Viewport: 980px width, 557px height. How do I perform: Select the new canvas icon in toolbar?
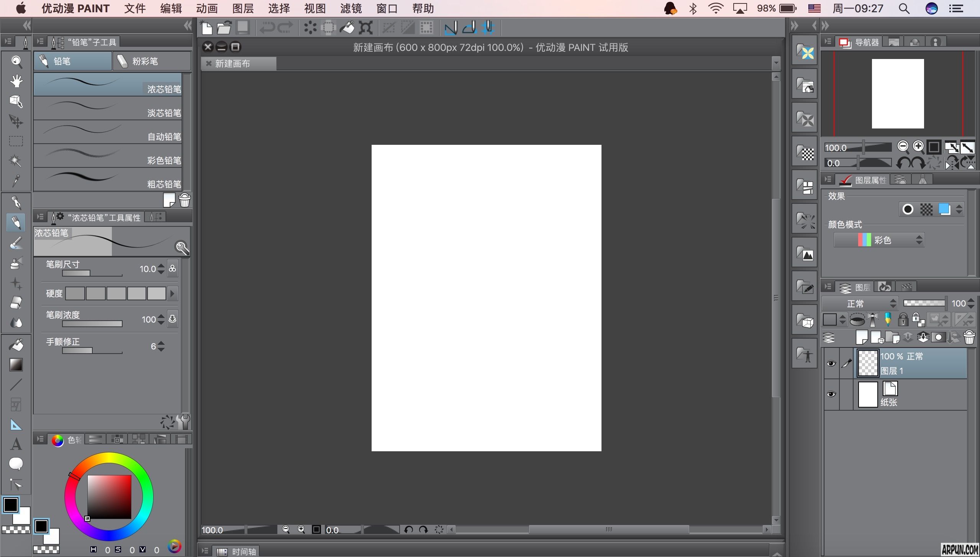click(x=207, y=27)
